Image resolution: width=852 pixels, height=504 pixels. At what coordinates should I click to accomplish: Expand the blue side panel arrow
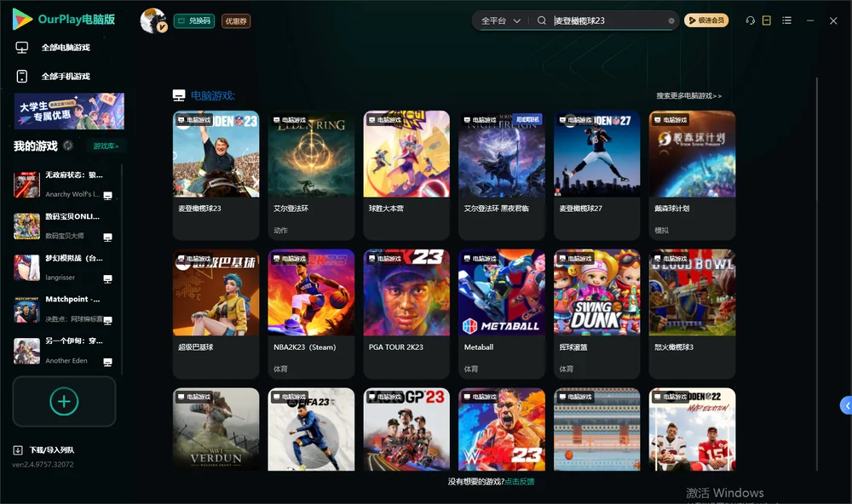coord(847,406)
